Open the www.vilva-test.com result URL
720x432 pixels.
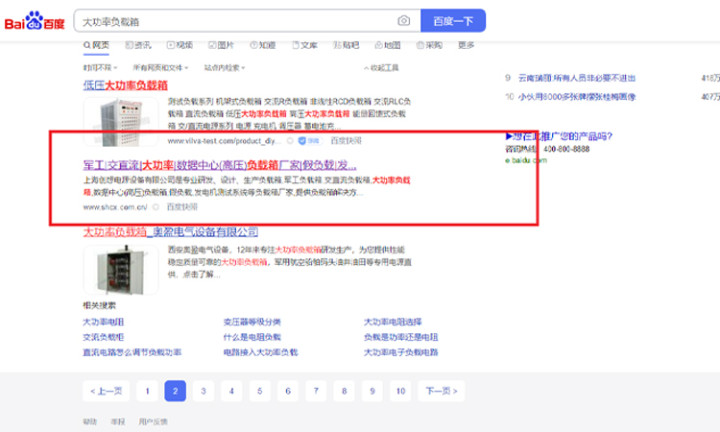point(224,141)
